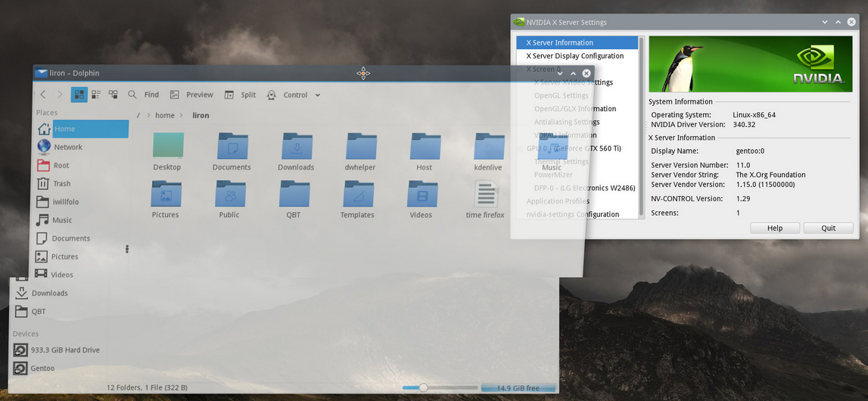Click home in breadcrumb path
The width and height of the screenshot is (868, 401).
[x=164, y=116]
